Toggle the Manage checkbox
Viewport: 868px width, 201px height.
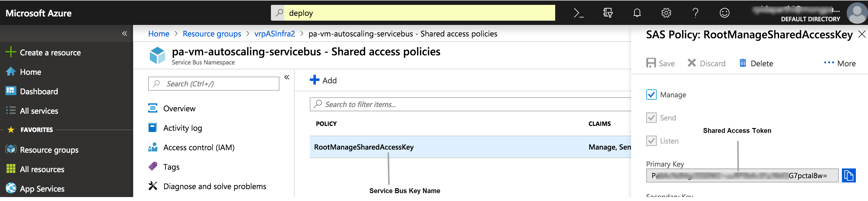click(x=651, y=95)
